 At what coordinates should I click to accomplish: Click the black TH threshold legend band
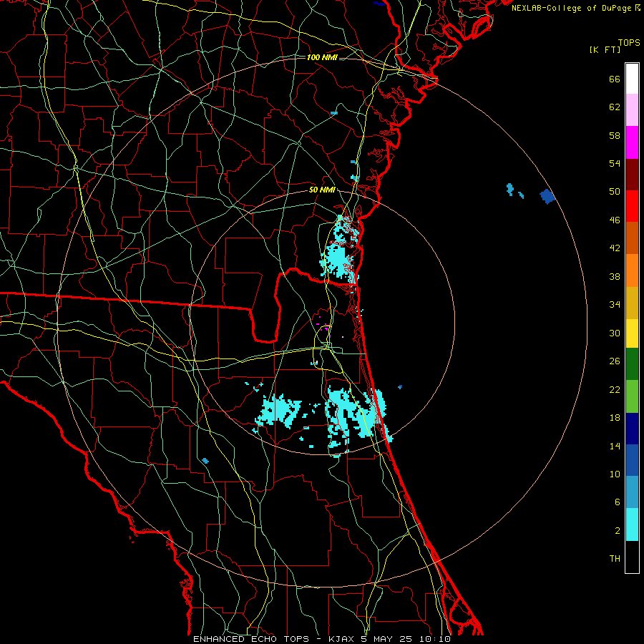tap(632, 557)
